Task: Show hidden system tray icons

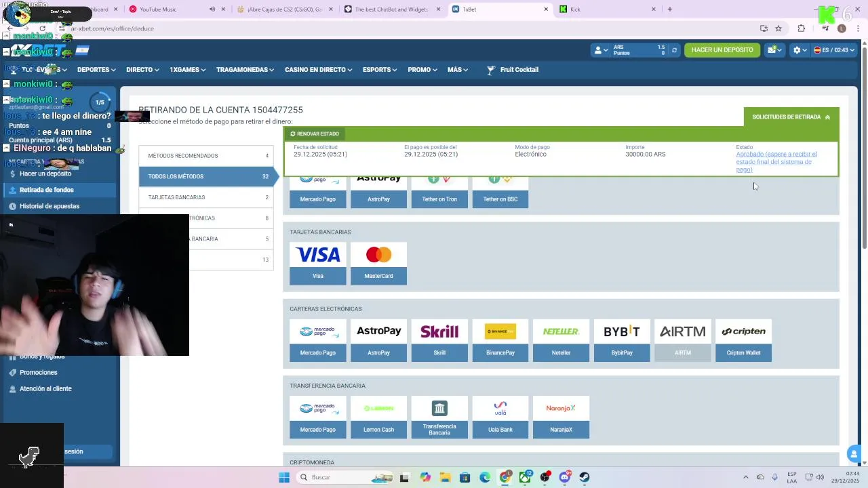Action: [746, 477]
